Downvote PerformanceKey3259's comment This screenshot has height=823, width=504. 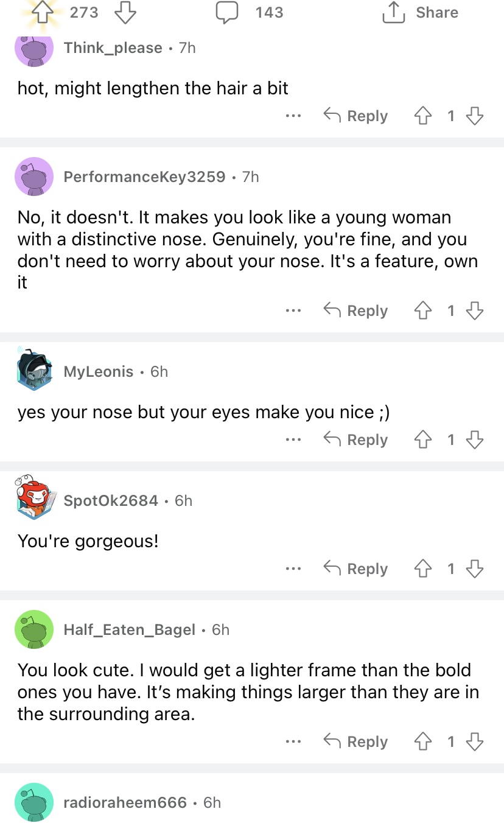click(475, 310)
